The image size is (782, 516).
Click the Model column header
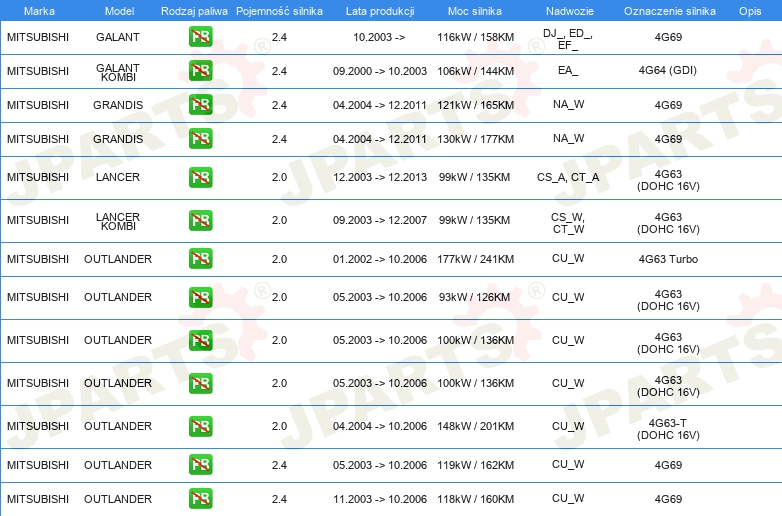point(119,11)
